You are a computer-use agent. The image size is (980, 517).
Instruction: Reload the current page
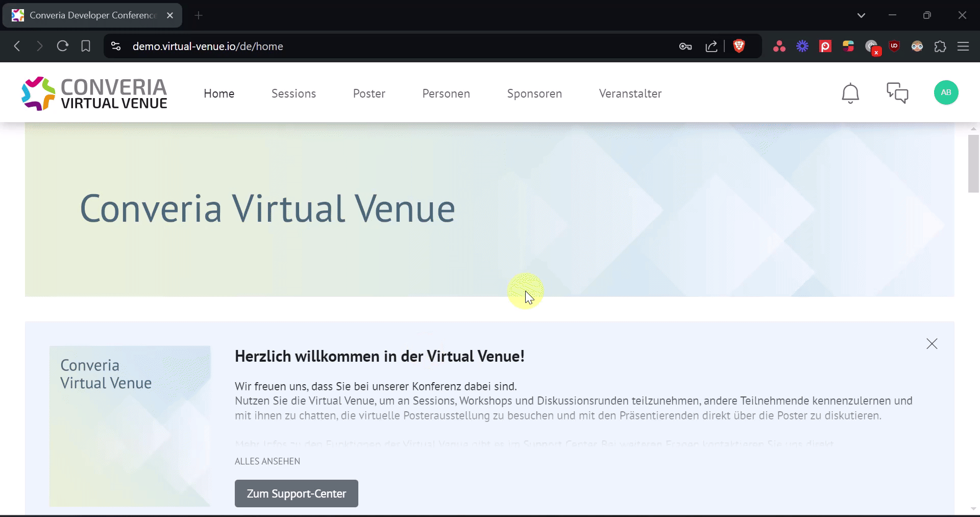(x=63, y=46)
